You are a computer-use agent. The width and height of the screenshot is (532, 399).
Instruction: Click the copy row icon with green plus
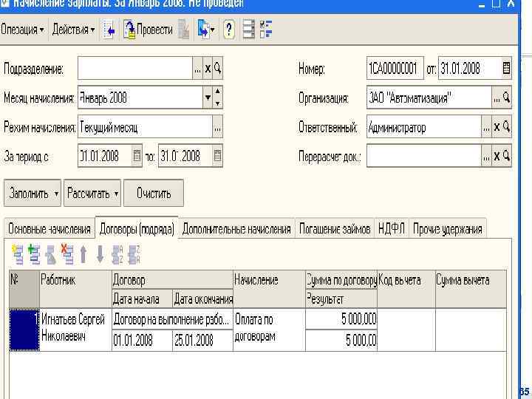(34, 254)
